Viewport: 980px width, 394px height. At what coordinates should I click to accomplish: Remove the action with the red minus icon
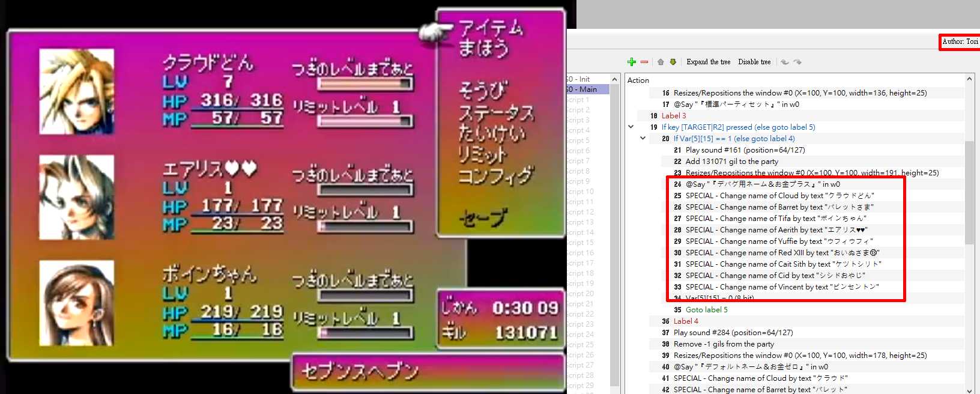[644, 62]
